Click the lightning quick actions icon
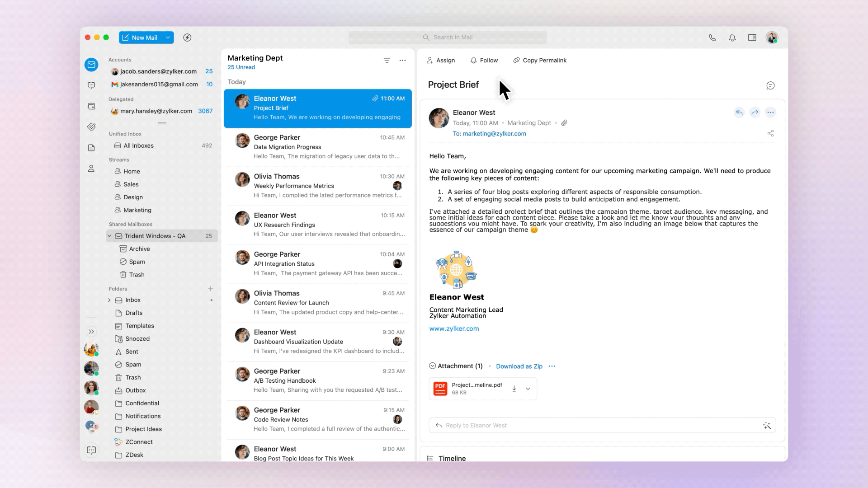The image size is (868, 488). [x=187, y=38]
